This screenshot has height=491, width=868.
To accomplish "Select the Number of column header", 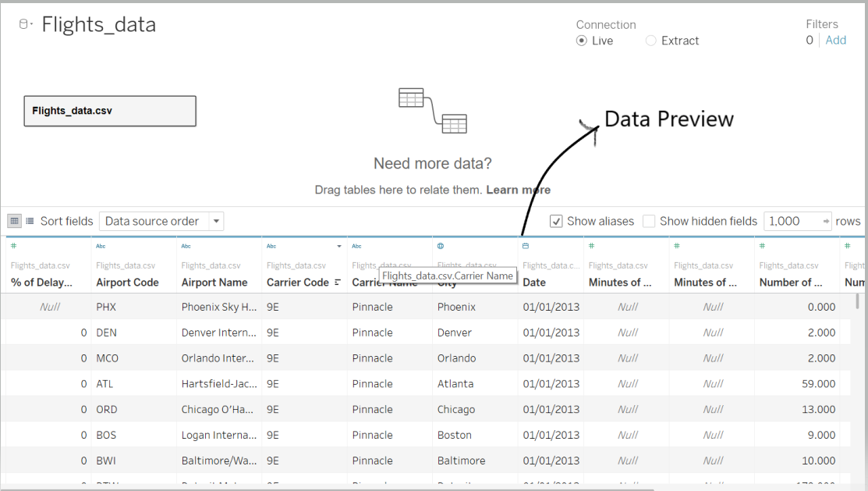I will pos(791,282).
